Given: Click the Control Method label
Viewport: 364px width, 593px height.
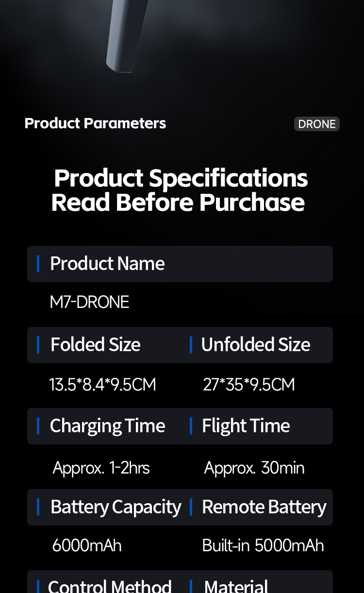Looking at the screenshot, I should coord(110,586).
